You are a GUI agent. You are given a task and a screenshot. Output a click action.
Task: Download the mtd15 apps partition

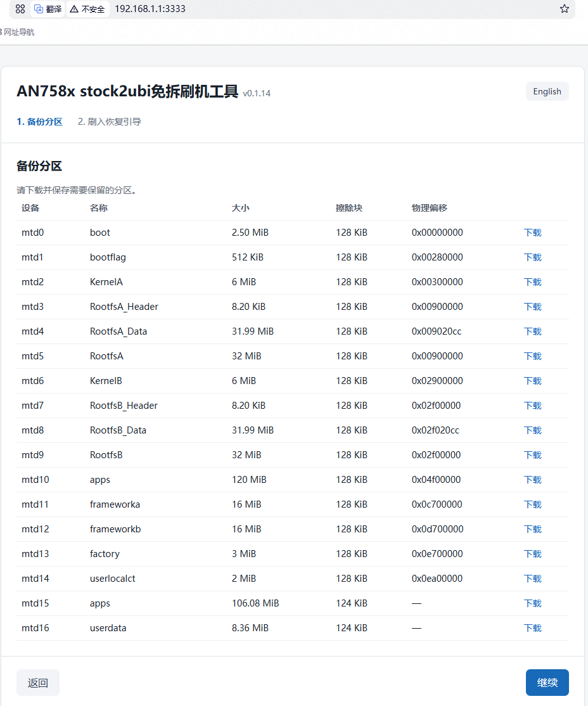click(533, 604)
